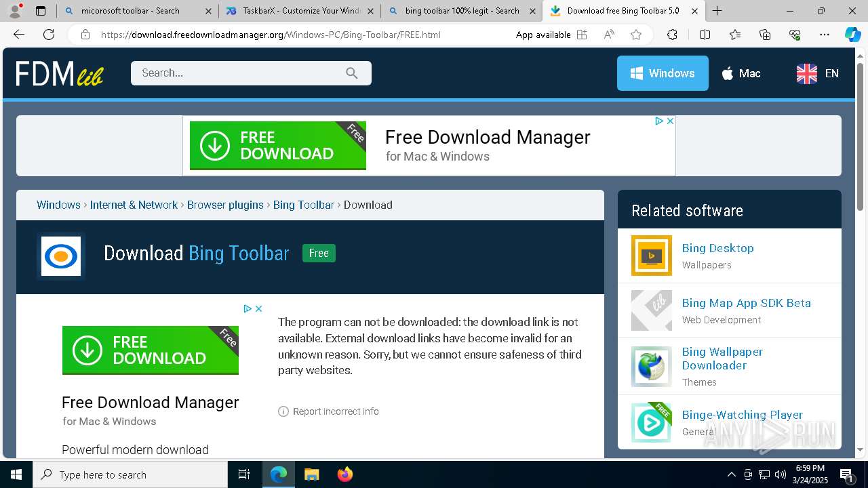Open Windows breadcrumb link
This screenshot has height=488, width=868.
(58, 205)
